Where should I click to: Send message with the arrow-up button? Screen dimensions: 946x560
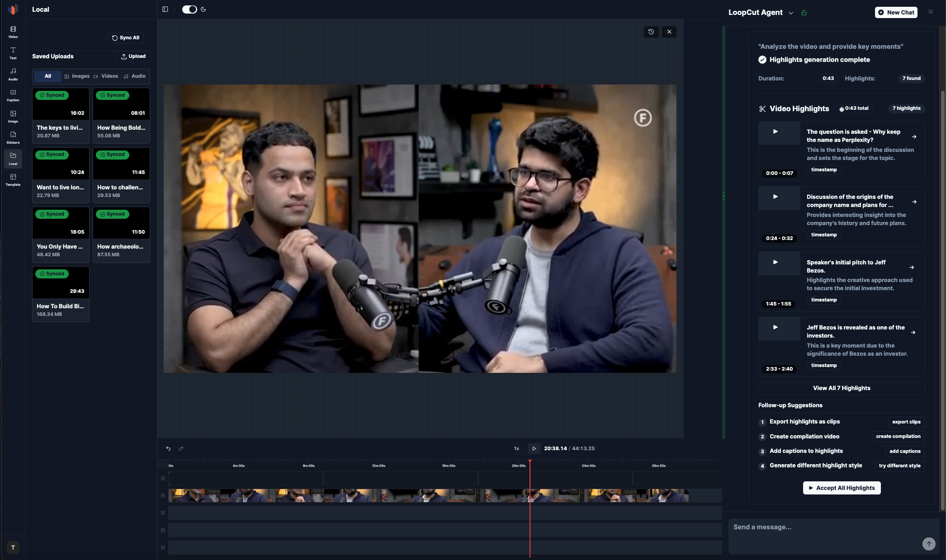tap(929, 544)
